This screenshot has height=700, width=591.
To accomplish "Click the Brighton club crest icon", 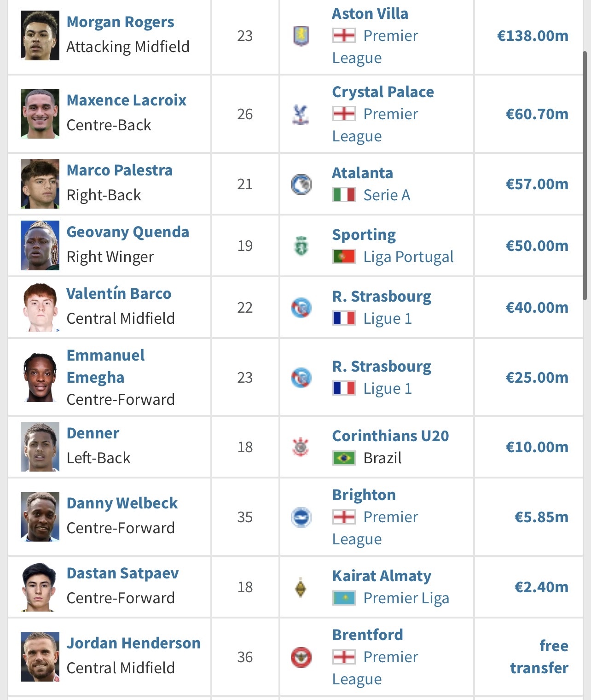I will [x=301, y=517].
